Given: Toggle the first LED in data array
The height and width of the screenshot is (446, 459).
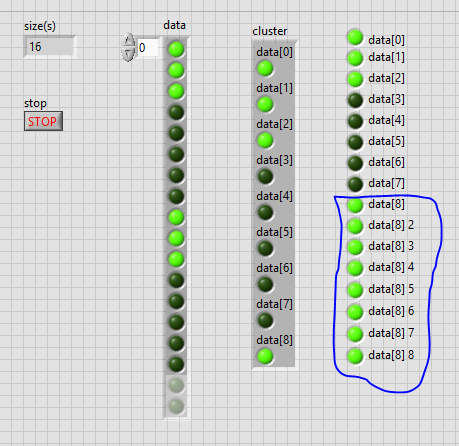Looking at the screenshot, I should 176,49.
